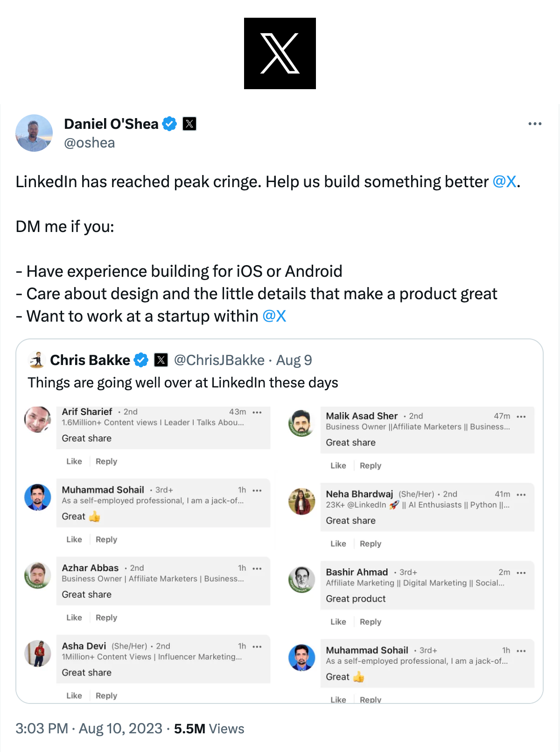The width and height of the screenshot is (560, 752).
Task: Expand options on Malik Asad Sher's comment
Action: click(x=521, y=416)
